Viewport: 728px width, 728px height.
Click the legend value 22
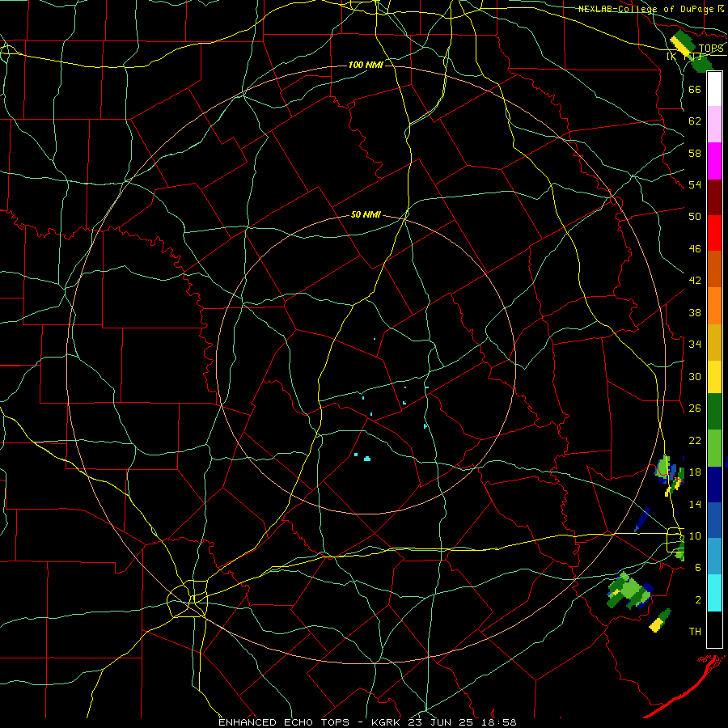695,440
